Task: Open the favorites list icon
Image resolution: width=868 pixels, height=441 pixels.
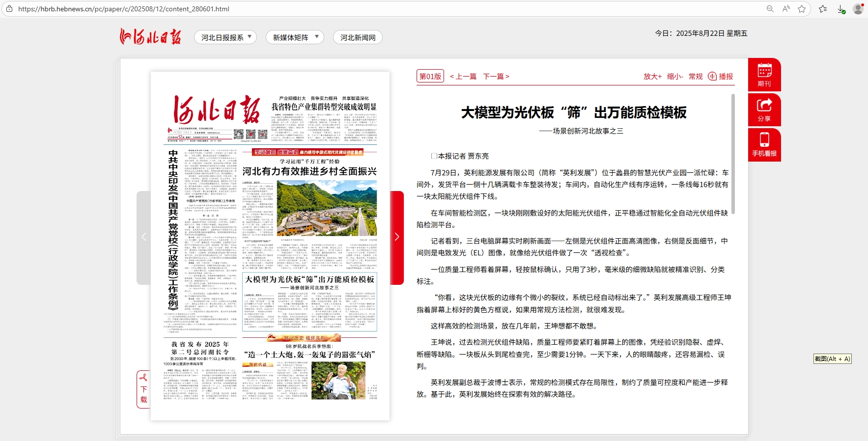Action: [823, 9]
